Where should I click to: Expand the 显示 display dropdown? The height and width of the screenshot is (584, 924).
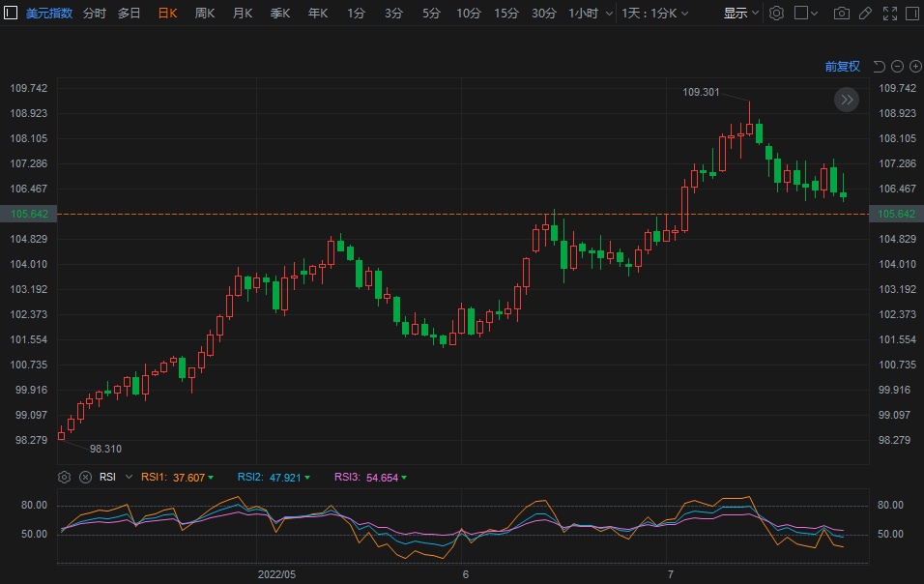(x=741, y=14)
